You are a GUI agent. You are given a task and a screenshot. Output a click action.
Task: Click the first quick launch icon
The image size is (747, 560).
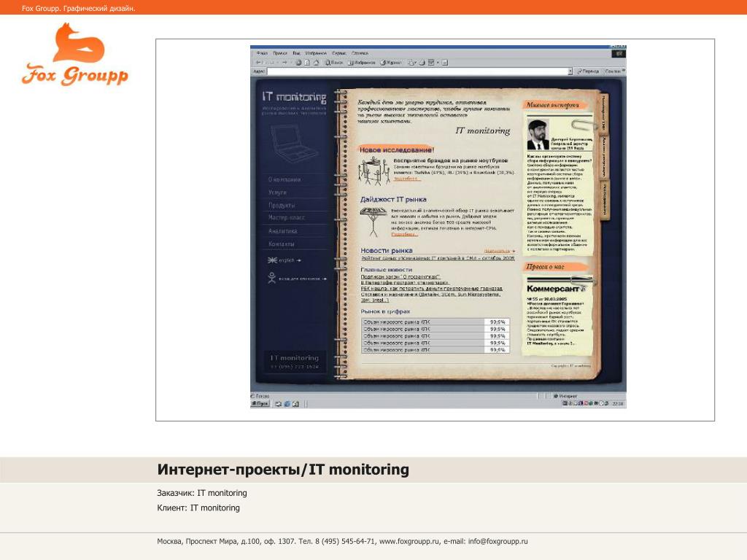coord(278,404)
